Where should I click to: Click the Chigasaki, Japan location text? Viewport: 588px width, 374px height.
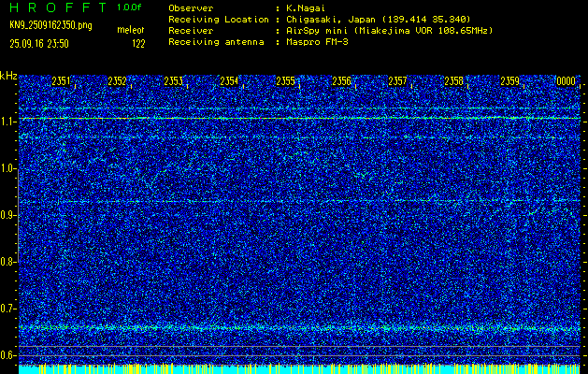[379, 19]
